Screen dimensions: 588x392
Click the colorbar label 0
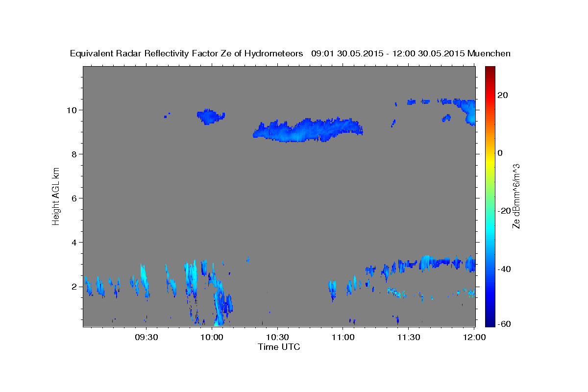pyautogui.click(x=500, y=153)
